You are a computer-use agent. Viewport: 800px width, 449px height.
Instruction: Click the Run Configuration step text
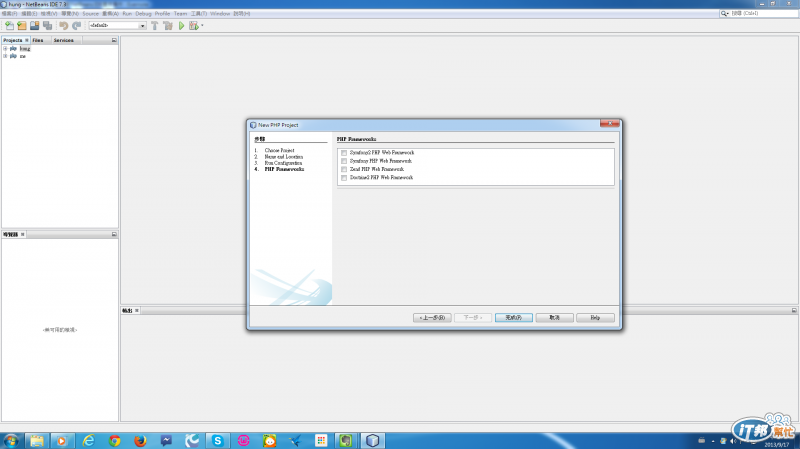click(x=283, y=163)
